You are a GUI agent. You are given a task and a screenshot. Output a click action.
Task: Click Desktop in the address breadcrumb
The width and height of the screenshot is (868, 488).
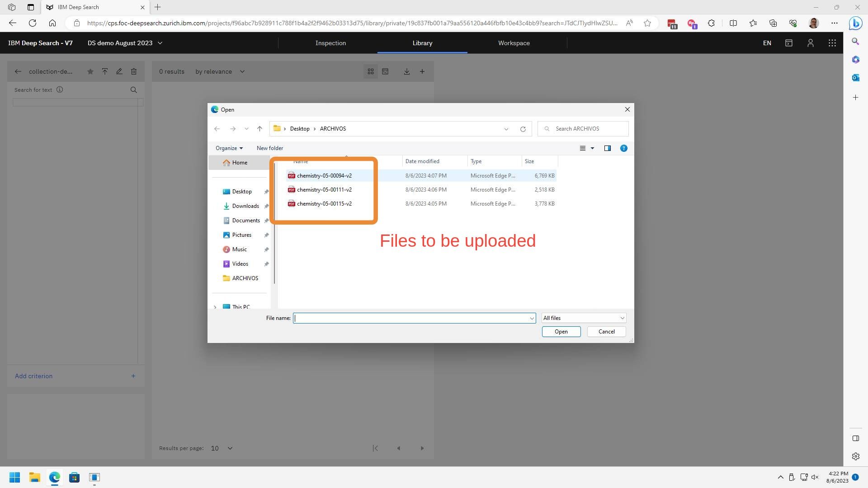300,129
